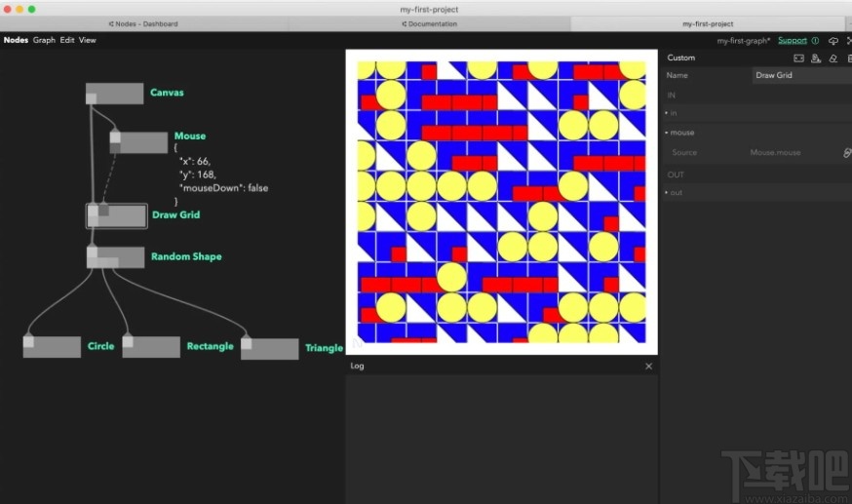
Task: Select the Mouse node
Action: [x=138, y=142]
